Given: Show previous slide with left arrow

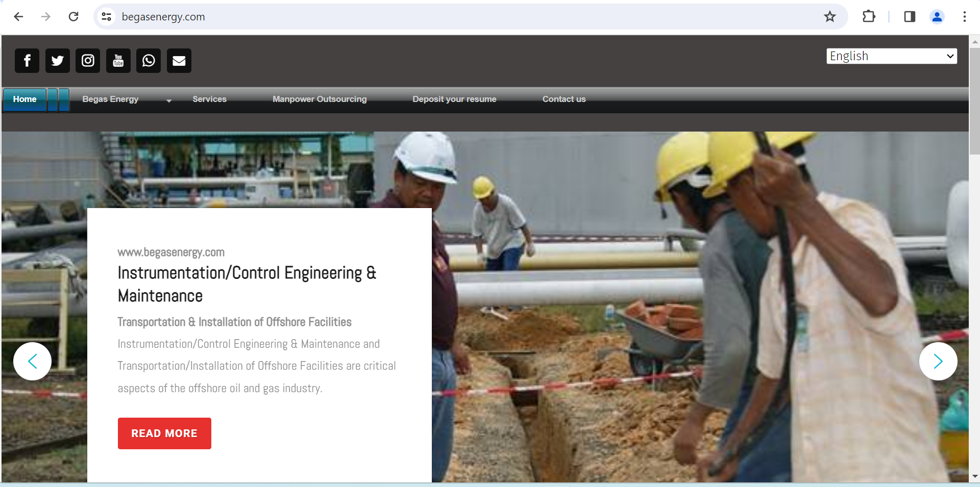Looking at the screenshot, I should click(32, 361).
